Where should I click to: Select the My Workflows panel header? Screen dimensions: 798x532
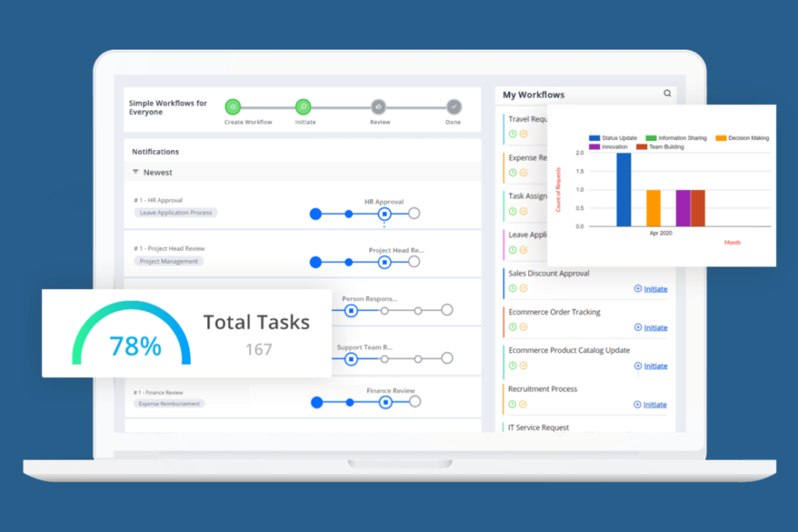pos(533,94)
